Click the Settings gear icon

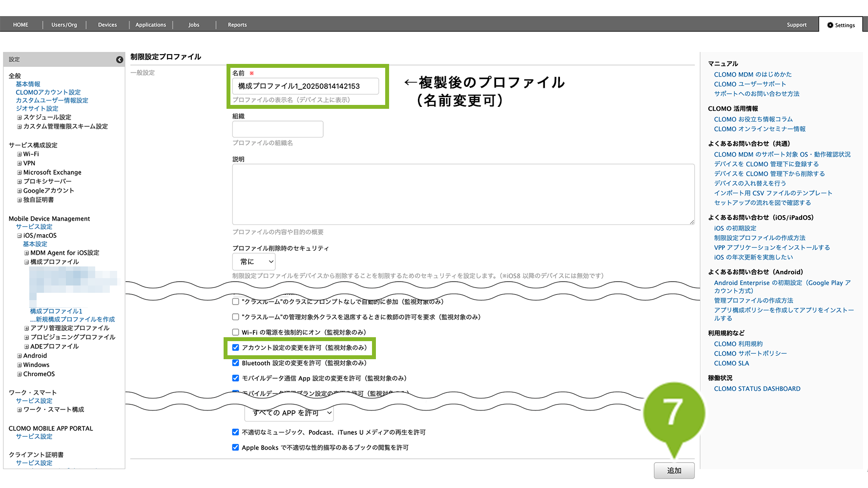pos(830,25)
